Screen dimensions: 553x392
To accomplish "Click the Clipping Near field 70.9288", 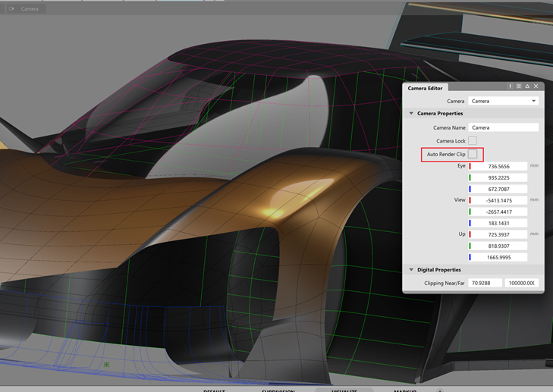I will [x=485, y=283].
